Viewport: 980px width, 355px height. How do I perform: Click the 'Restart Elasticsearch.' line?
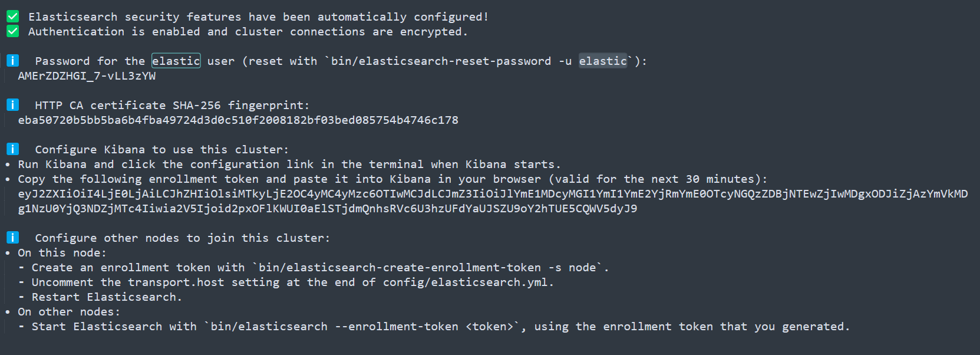point(107,297)
